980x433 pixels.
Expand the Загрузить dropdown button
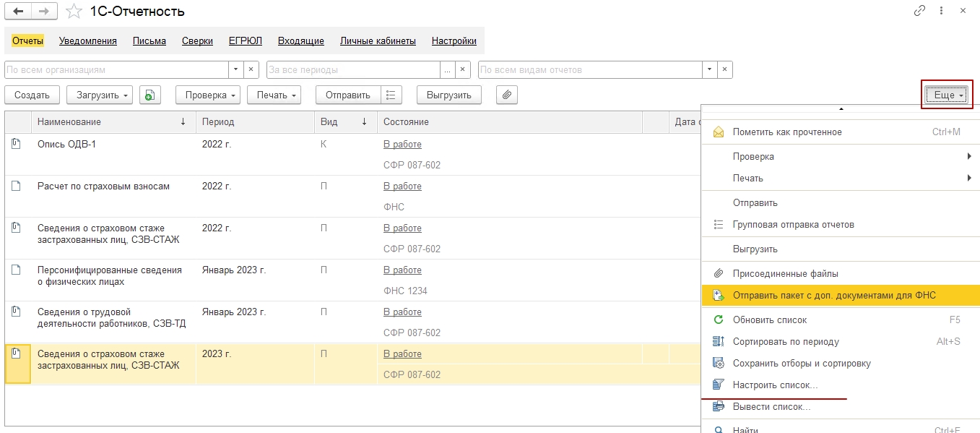[x=100, y=95]
